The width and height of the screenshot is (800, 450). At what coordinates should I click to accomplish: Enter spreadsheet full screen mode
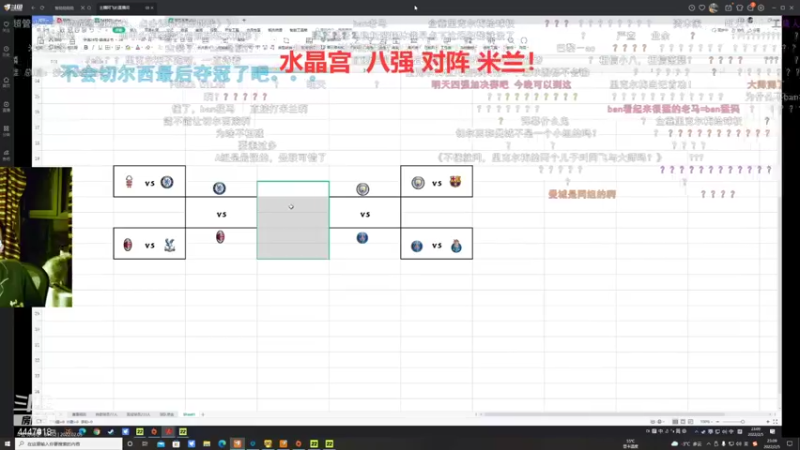pos(776,422)
